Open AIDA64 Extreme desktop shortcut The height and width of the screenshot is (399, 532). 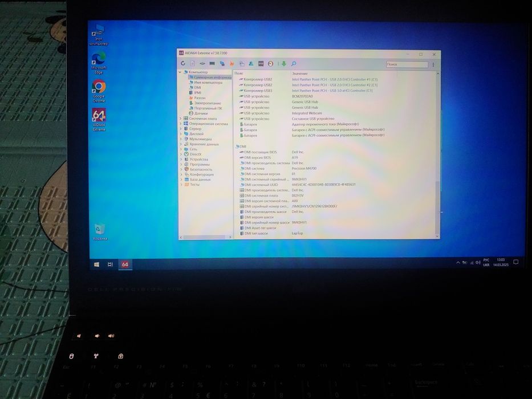(x=99, y=120)
